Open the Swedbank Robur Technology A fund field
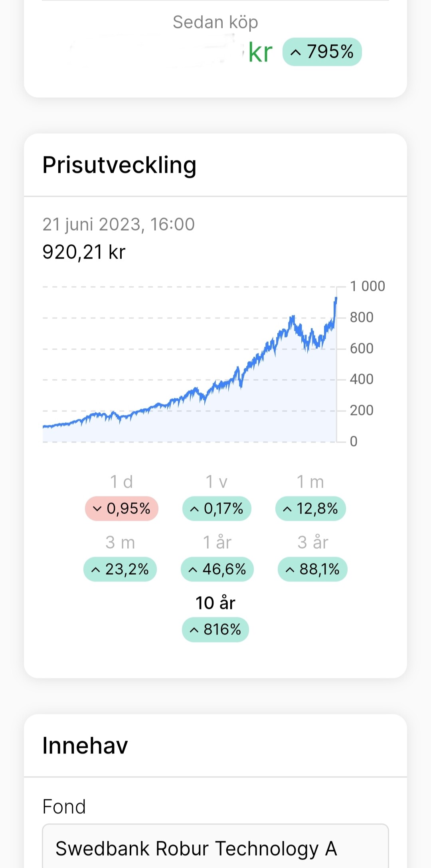 click(x=215, y=848)
